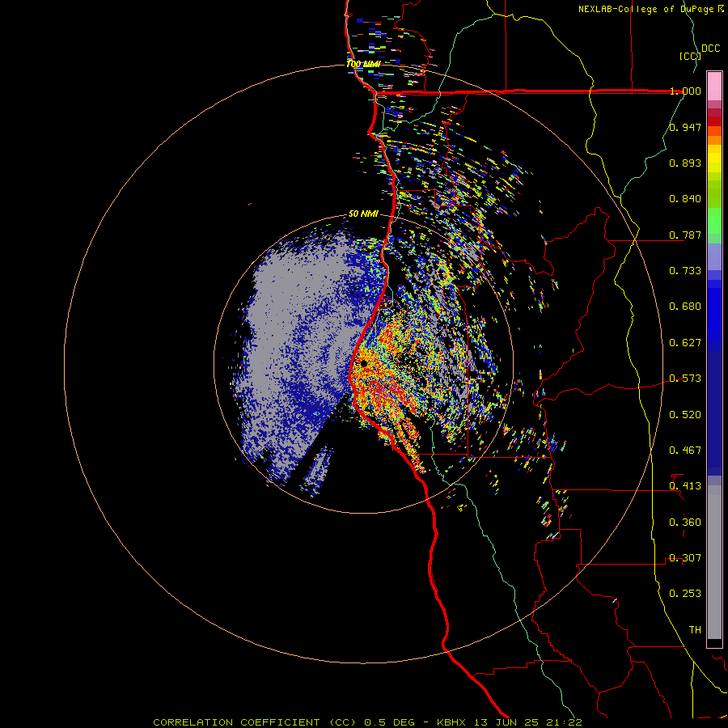Click the NEXLAB-College of DuPage label
This screenshot has width=728, height=728.
(x=647, y=9)
